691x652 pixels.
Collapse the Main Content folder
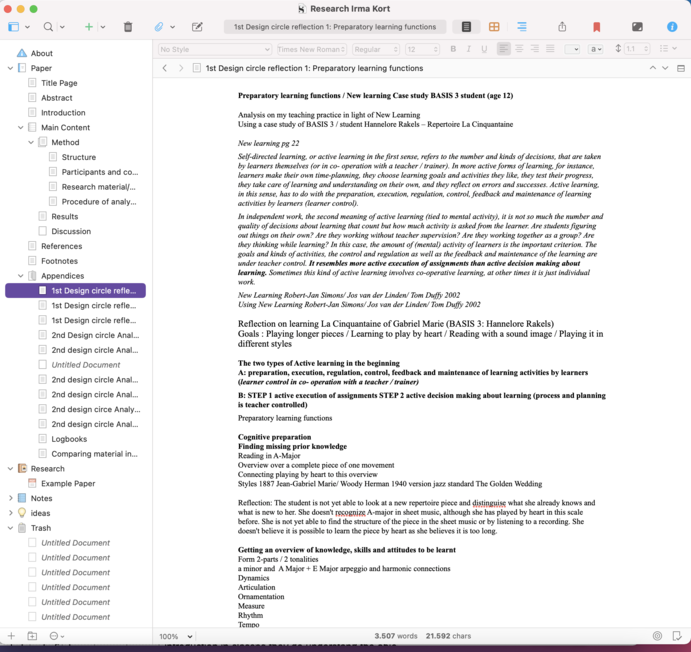click(21, 128)
